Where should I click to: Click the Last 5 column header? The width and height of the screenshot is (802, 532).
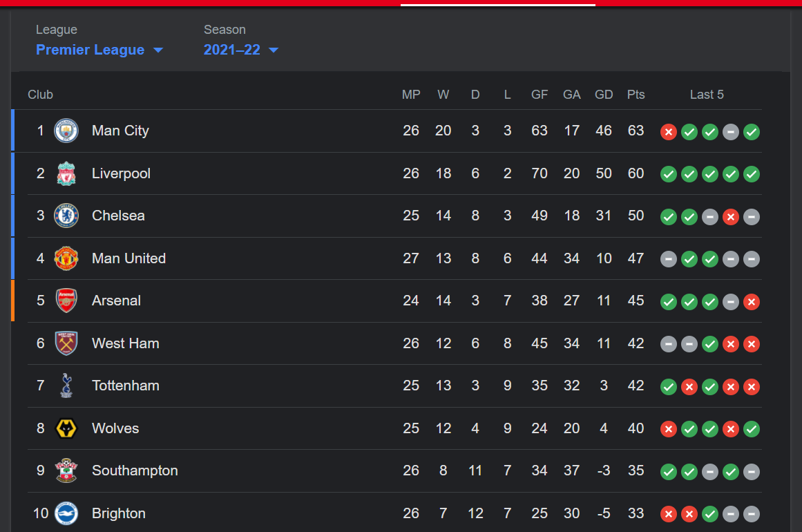point(707,95)
